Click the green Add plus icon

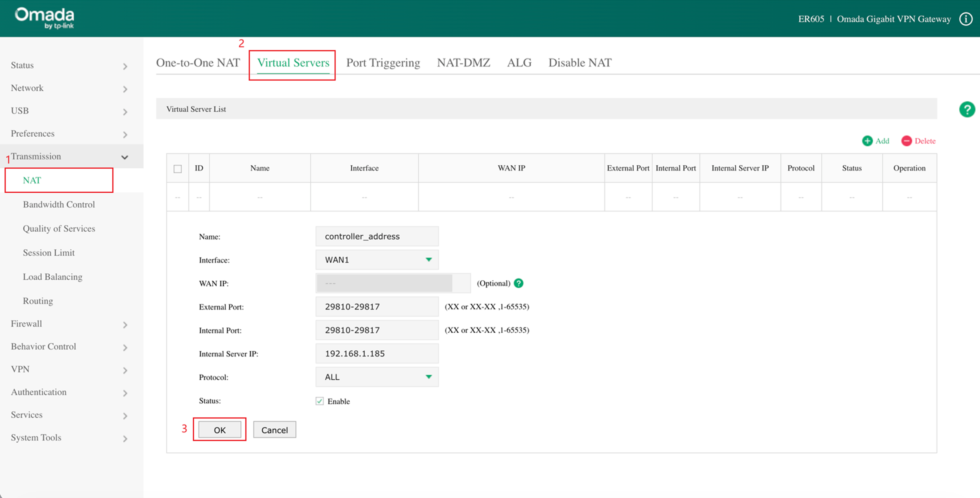point(867,141)
